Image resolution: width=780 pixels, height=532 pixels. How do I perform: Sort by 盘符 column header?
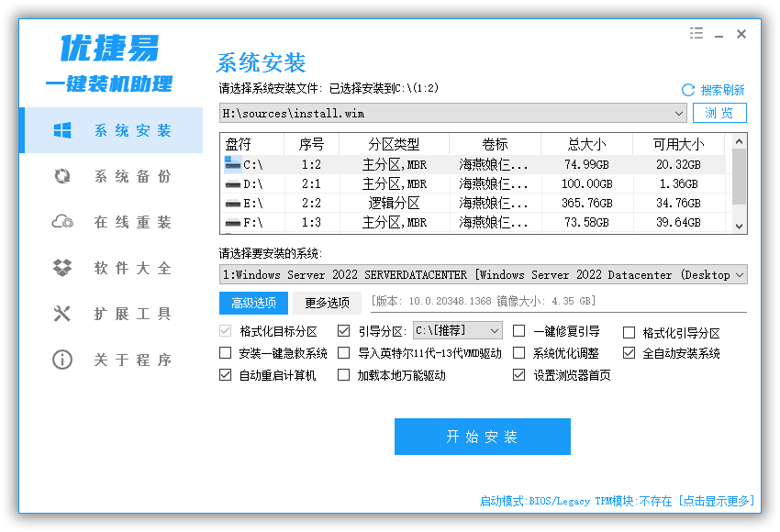pyautogui.click(x=251, y=144)
